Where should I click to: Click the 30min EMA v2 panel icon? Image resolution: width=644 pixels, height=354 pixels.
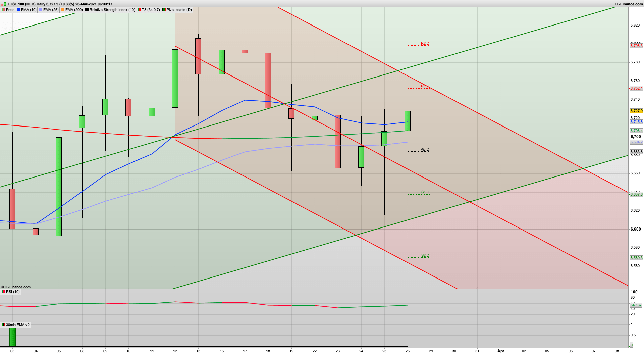point(3,325)
